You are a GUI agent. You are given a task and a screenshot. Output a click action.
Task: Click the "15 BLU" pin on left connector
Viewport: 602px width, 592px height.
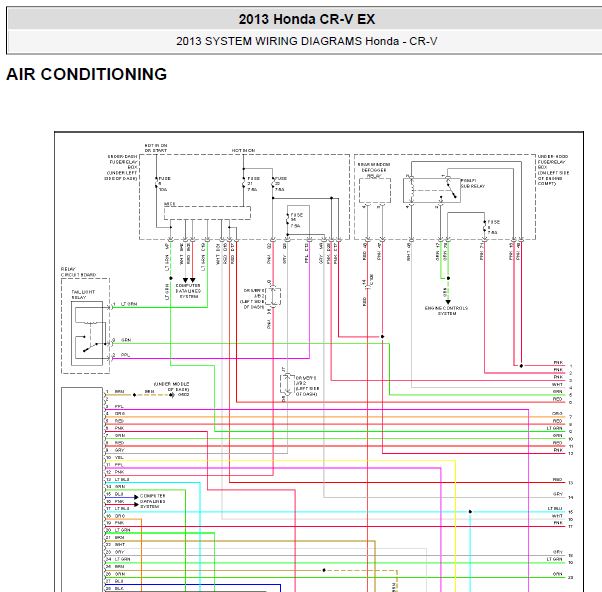(x=115, y=494)
